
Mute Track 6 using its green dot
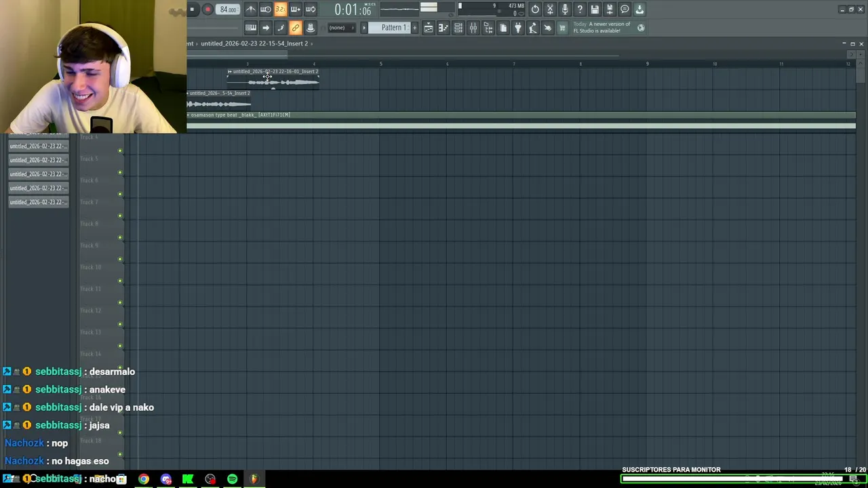click(120, 194)
